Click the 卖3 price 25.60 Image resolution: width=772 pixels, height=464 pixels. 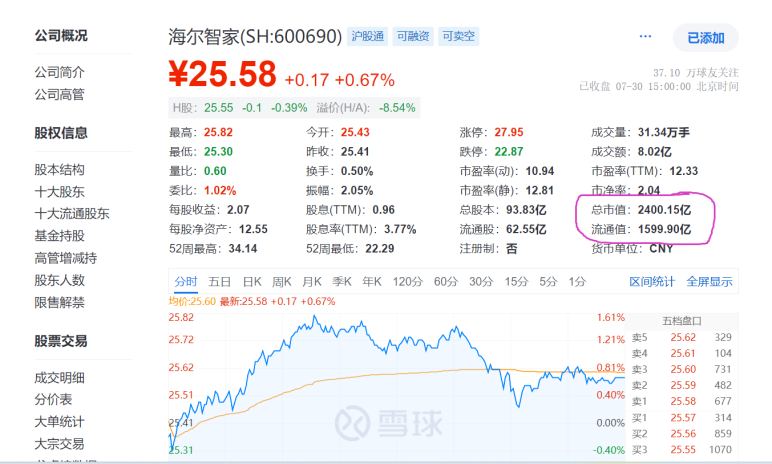click(x=683, y=369)
